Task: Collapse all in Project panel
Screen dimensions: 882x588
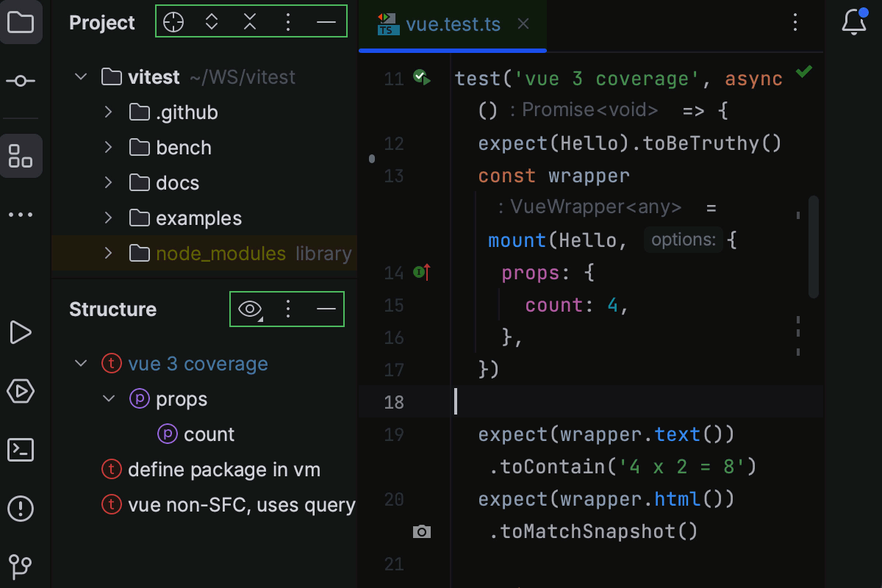Action: (x=250, y=22)
